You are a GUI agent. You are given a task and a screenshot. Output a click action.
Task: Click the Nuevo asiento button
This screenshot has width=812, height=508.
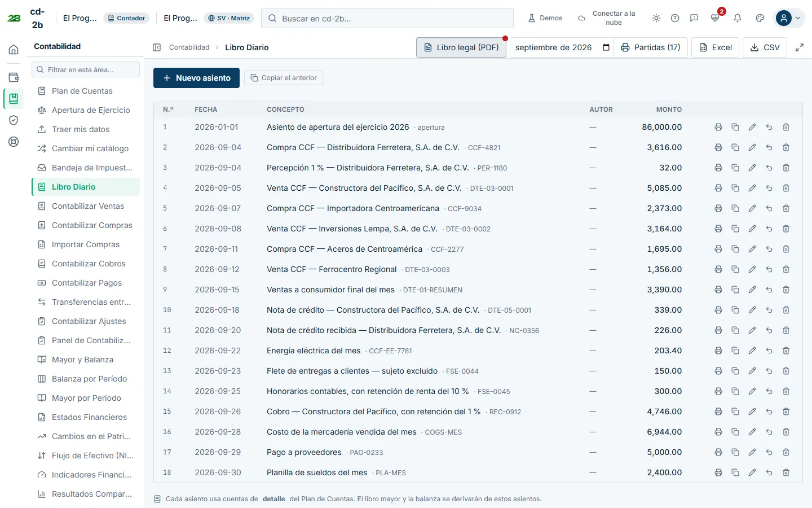coord(196,78)
